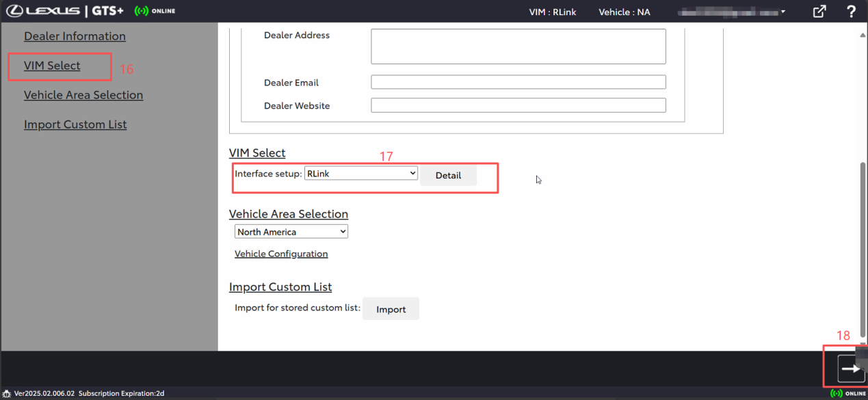Screen dimensions: 868x400
Task: Open help with the question mark icon
Action: click(x=851, y=12)
